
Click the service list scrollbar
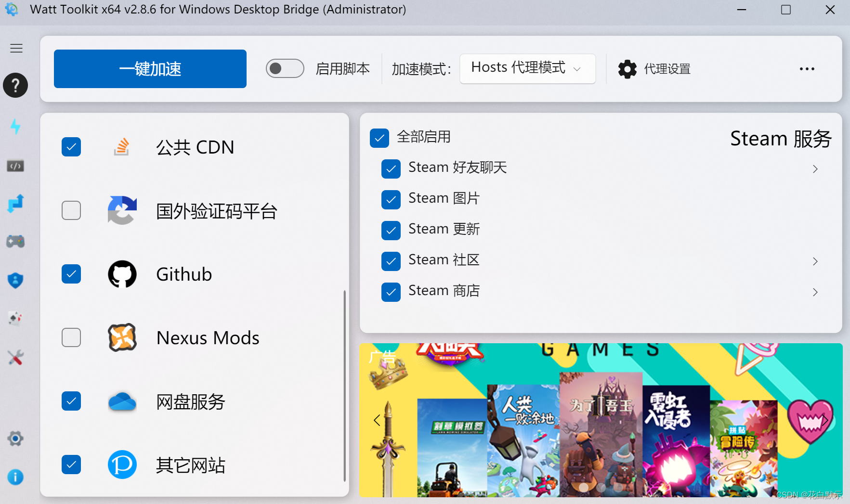tap(344, 385)
